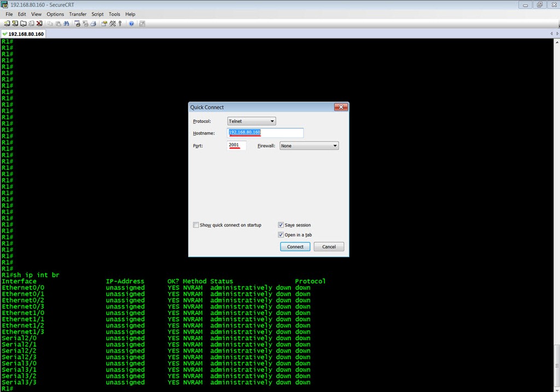The height and width of the screenshot is (392, 560).
Task: Uncheck the Save session checkbox
Action: tap(281, 225)
